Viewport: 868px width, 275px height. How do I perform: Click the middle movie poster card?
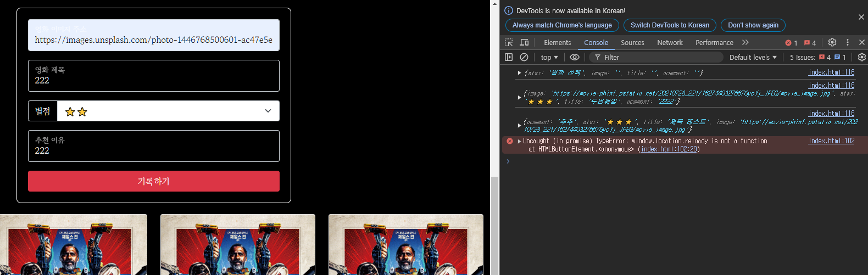point(238,245)
